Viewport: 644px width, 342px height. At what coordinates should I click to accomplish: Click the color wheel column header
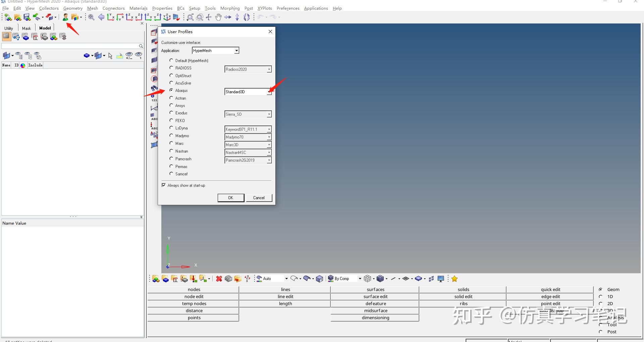[x=23, y=65]
